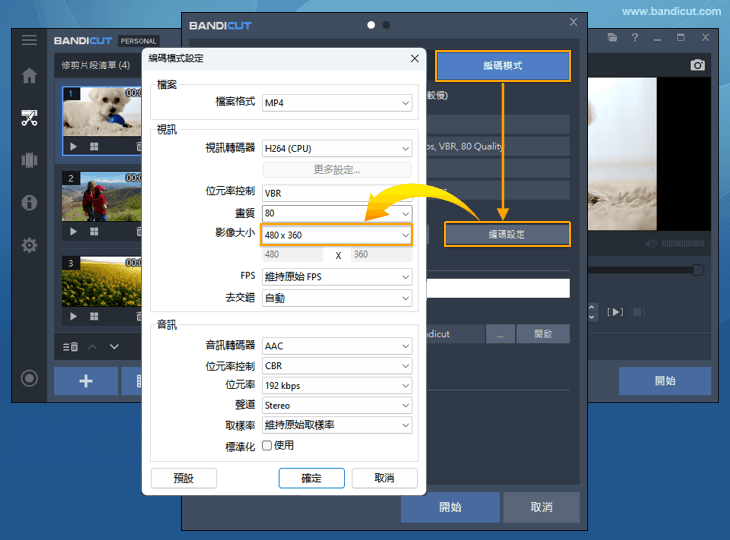Screen dimensions: 730x540
Task: Click the hamburger menu icon
Action: 29,40
